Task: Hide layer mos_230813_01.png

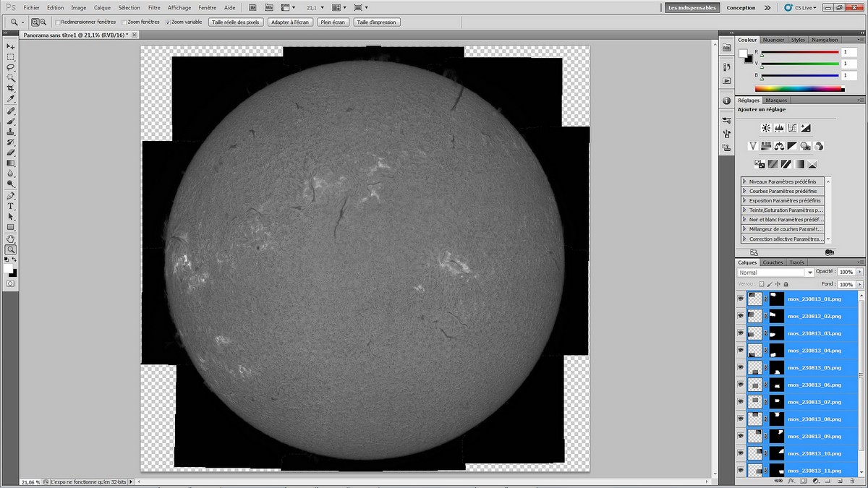Action: 741,299
